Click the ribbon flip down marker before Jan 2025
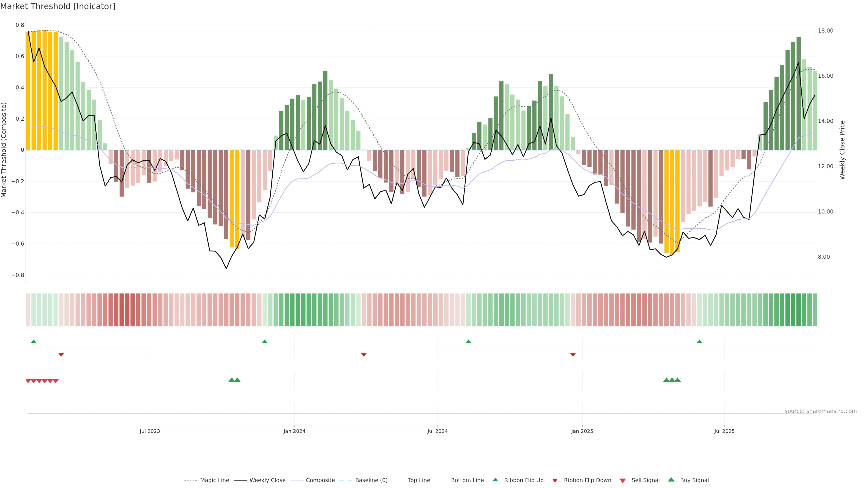Image resolution: width=868 pixels, height=488 pixels. click(573, 355)
